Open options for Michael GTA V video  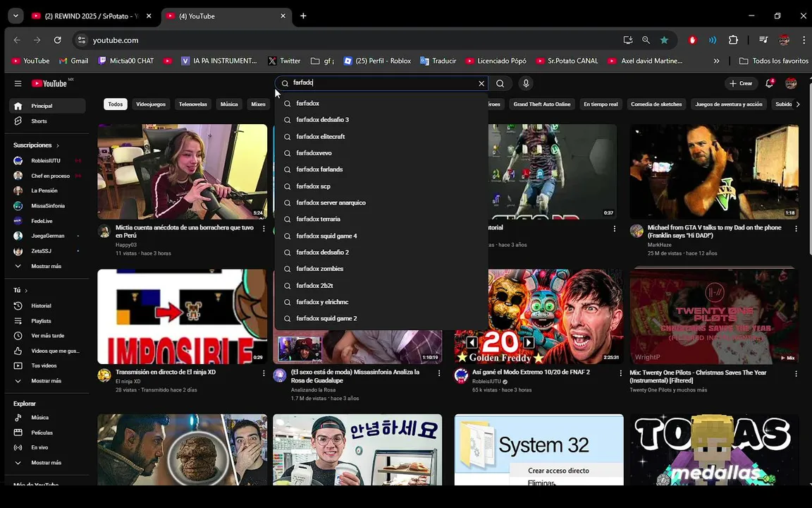coord(796,229)
